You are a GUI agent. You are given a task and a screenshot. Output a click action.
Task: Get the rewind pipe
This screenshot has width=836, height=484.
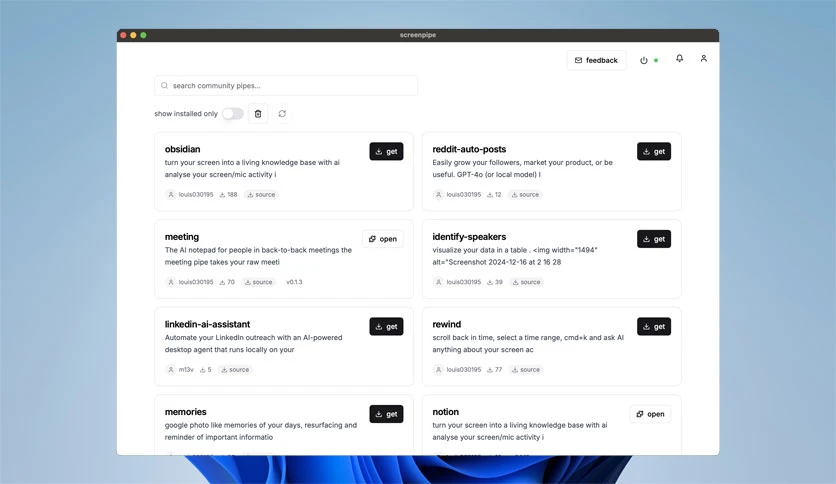click(654, 326)
